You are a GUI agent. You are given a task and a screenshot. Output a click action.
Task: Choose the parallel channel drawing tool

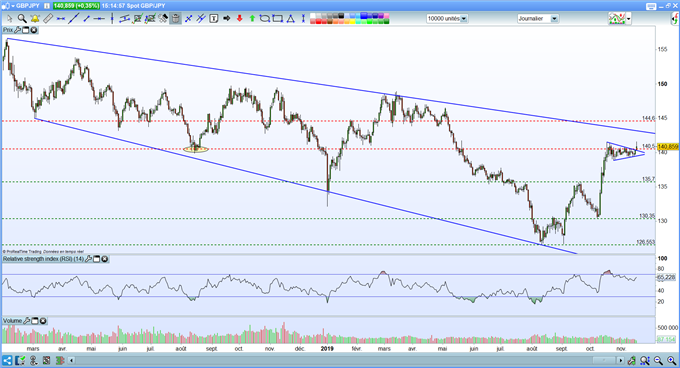(124, 19)
